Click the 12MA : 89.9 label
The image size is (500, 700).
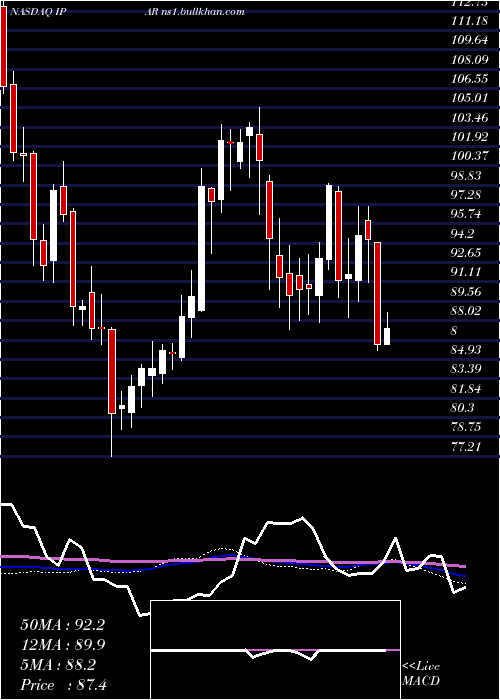coord(62,645)
